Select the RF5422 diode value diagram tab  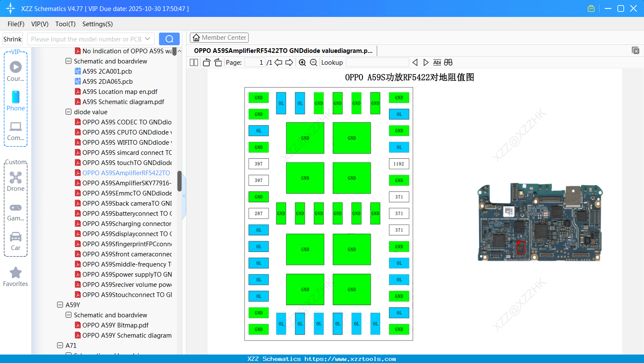click(282, 50)
